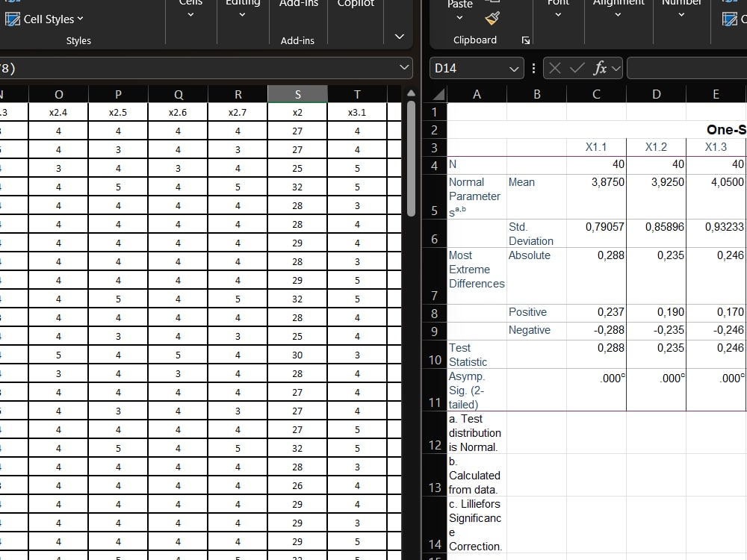Click the x2.6 header cell
The height and width of the screenshot is (560, 747).
[x=179, y=113]
